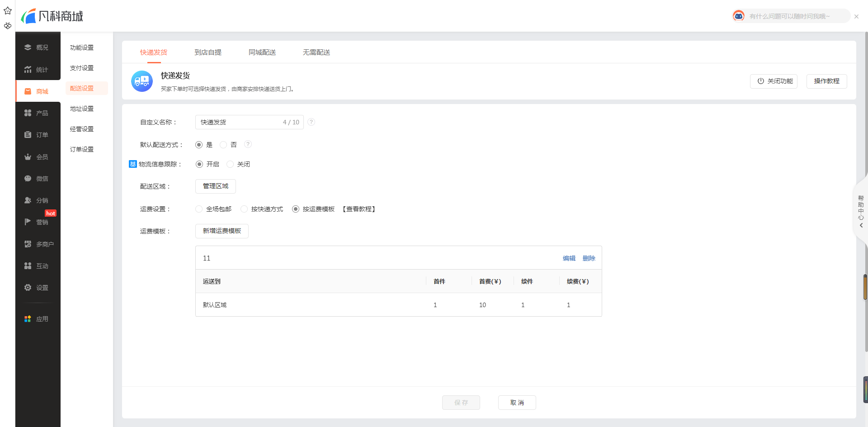Click the express delivery truck icon
This screenshot has width=868, height=427.
click(x=142, y=81)
